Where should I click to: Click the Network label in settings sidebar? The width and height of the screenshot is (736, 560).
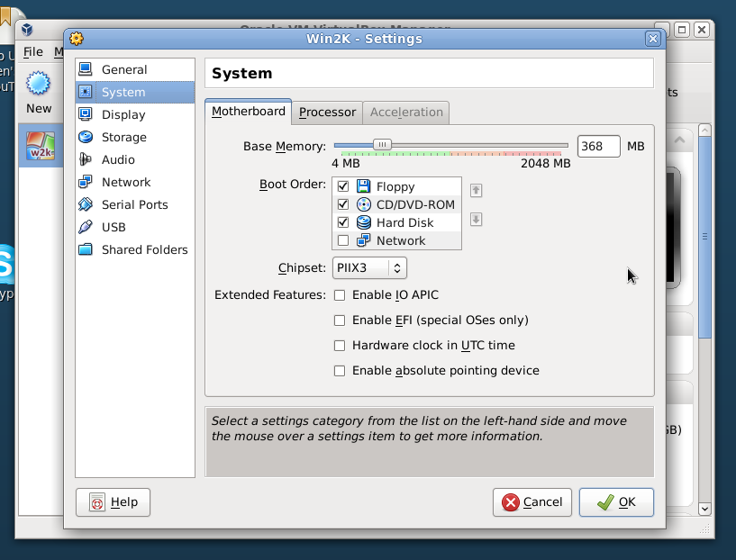pos(126,183)
